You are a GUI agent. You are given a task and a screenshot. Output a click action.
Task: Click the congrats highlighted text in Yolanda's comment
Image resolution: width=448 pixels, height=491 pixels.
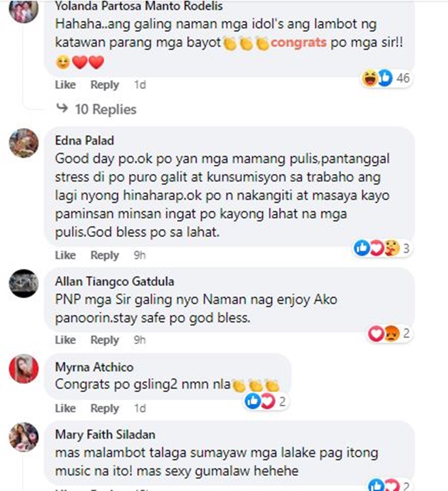tap(298, 42)
